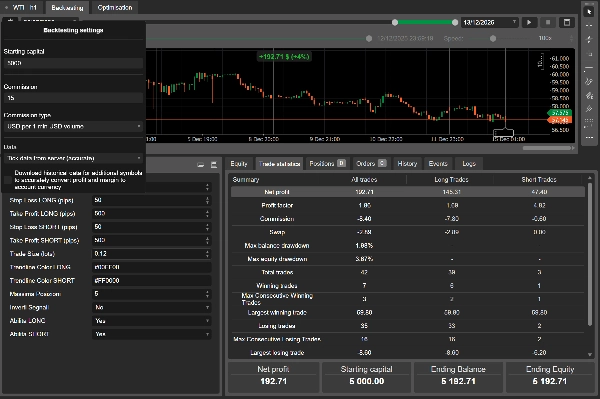Click the Total trades row label
Image resolution: width=600 pixels, height=399 pixels.
(277, 272)
